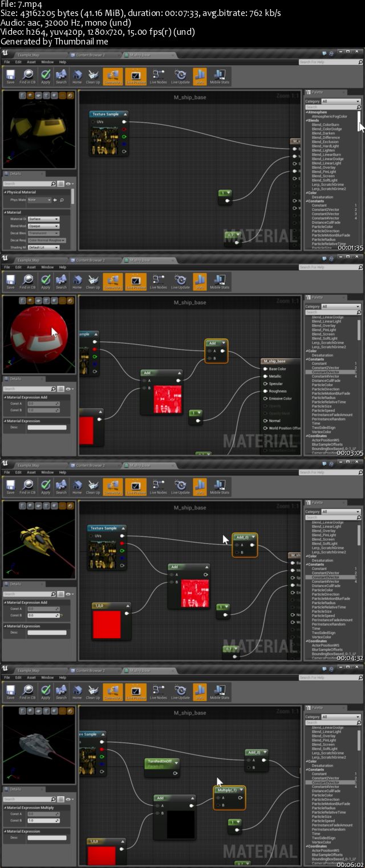The image size is (365, 868).
Task: Select Blend_ColorBurn in Palette, 00:01:35 frame
Action: click(326, 125)
